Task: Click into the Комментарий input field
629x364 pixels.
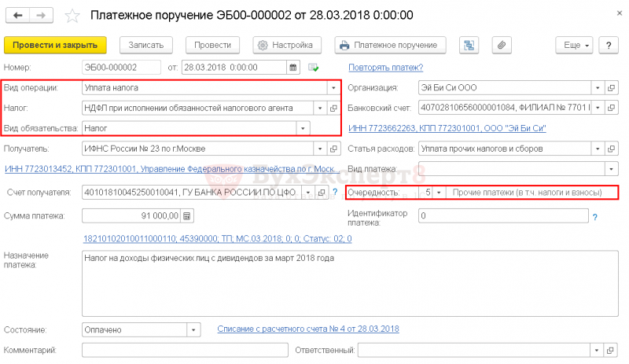Action: pos(185,350)
